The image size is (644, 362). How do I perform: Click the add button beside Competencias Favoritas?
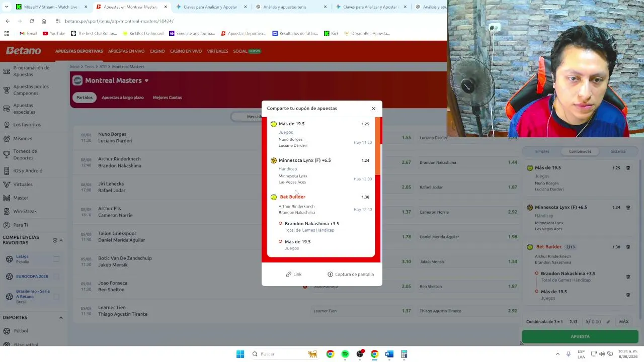coord(55,240)
